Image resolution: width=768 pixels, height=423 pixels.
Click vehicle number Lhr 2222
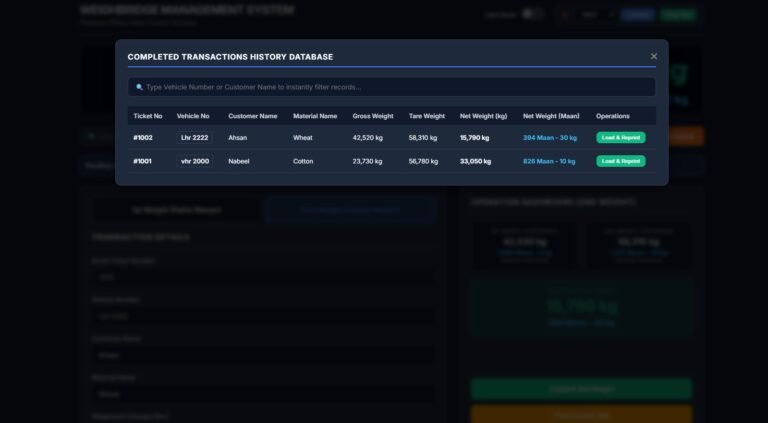194,138
